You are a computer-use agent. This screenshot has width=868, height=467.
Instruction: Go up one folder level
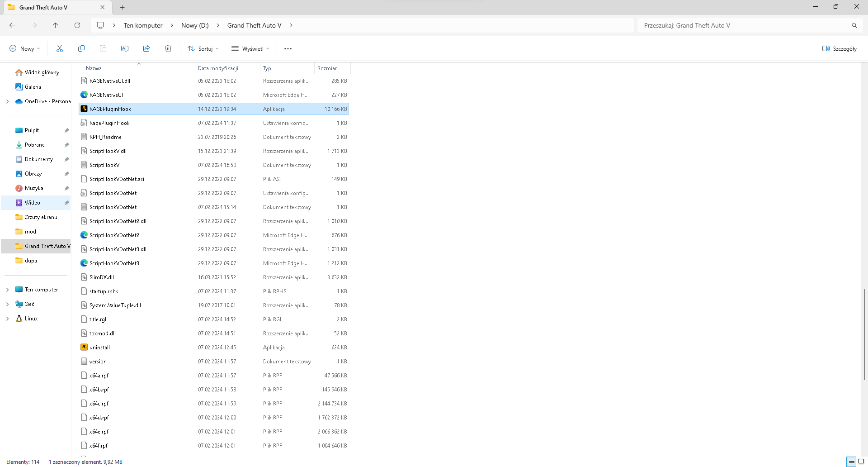(x=56, y=25)
